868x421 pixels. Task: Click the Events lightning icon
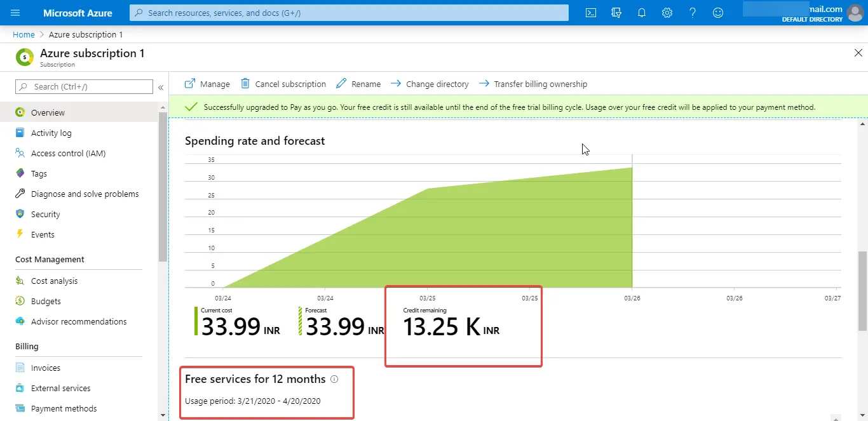[20, 234]
